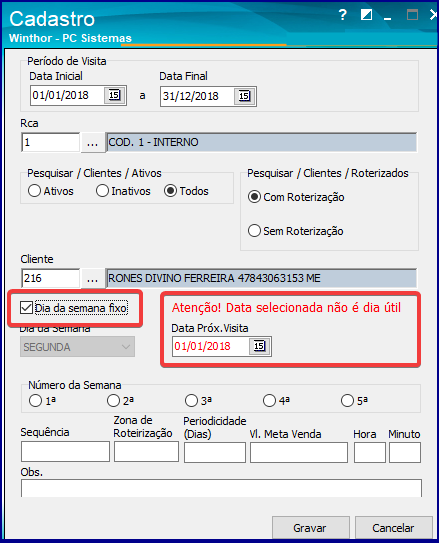Open calendar picker for Data Inicial

pos(114,95)
